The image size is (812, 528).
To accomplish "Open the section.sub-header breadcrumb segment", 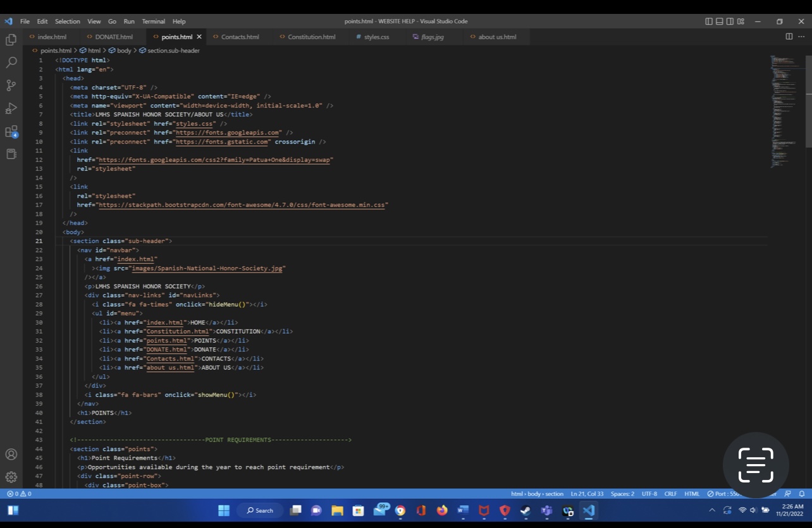I will tap(169, 51).
